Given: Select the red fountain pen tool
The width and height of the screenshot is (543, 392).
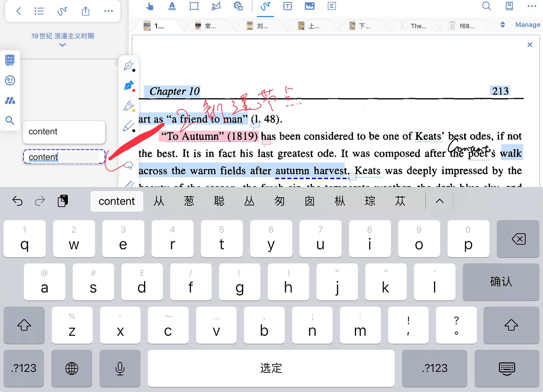Looking at the screenshot, I should click(129, 86).
